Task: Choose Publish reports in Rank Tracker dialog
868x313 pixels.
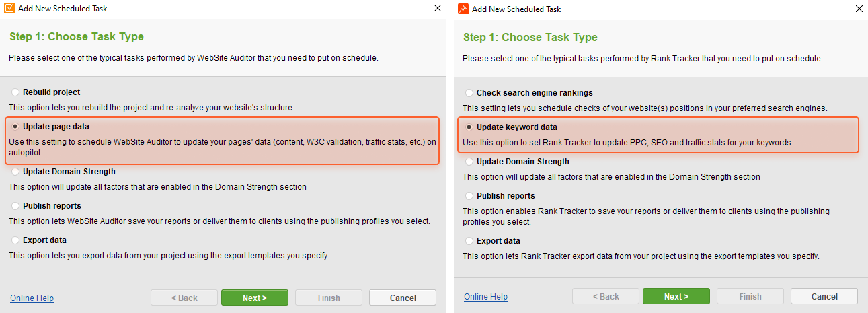Action: tap(469, 196)
